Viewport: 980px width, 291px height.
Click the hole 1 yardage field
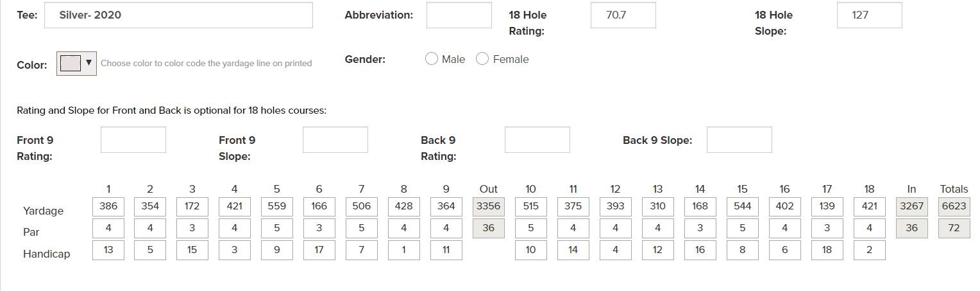108,206
